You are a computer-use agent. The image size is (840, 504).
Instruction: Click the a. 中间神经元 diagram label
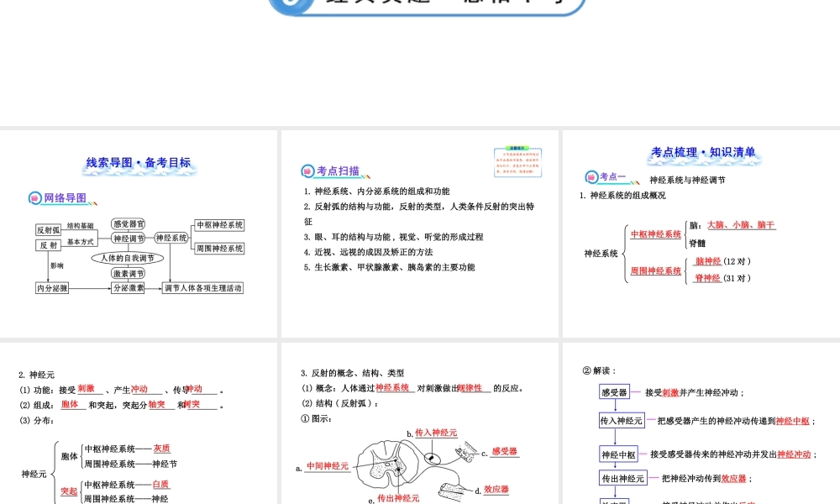(323, 466)
